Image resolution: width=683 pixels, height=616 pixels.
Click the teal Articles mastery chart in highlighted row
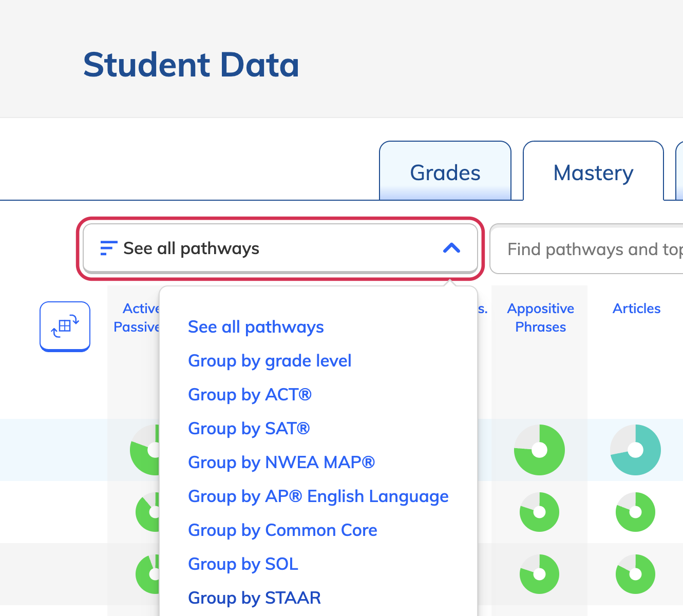pyautogui.click(x=636, y=450)
